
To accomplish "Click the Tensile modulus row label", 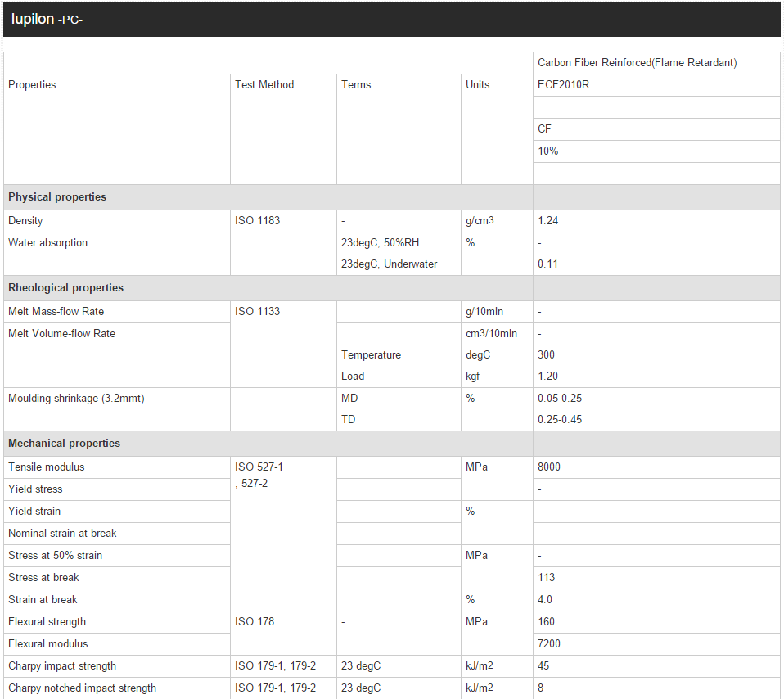I will pos(47,467).
